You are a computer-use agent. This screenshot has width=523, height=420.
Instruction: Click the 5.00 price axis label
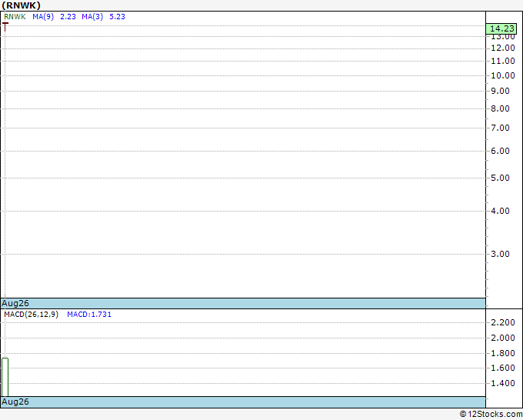click(x=500, y=178)
